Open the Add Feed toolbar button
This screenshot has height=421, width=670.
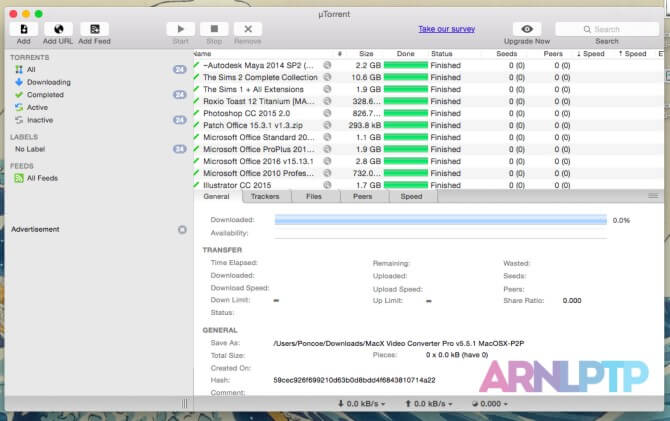tap(94, 30)
